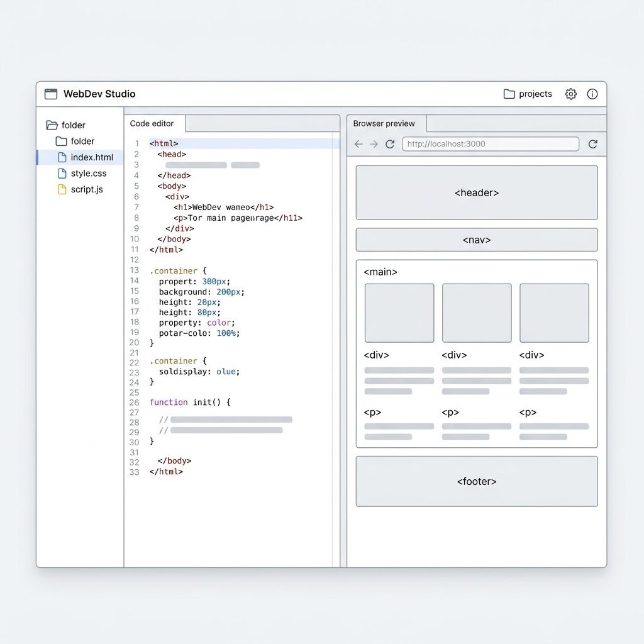Click the style.css file icon
644x644 pixels.
pyautogui.click(x=62, y=174)
